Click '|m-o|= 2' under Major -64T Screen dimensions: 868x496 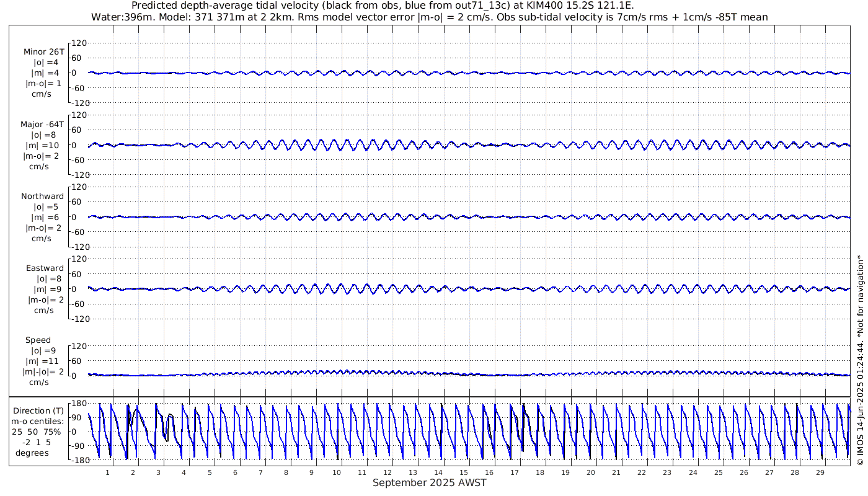coord(42,156)
